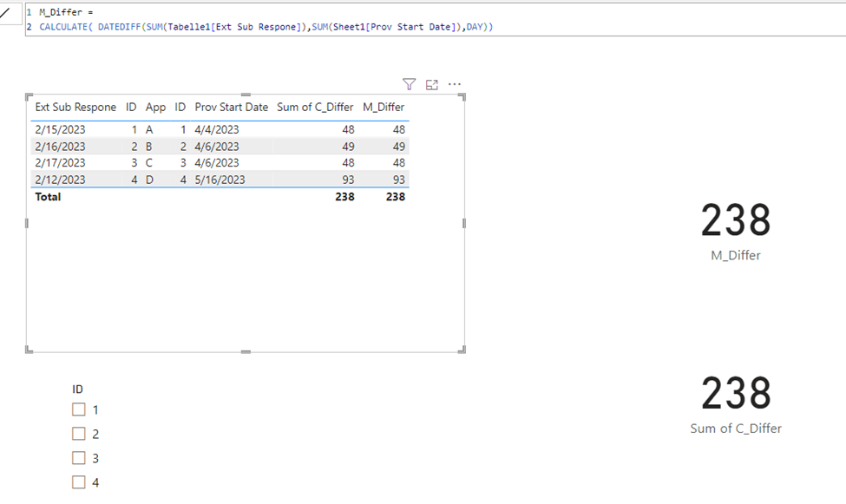846x504 pixels.
Task: Select the Sum of C_Differ card
Action: (x=736, y=405)
